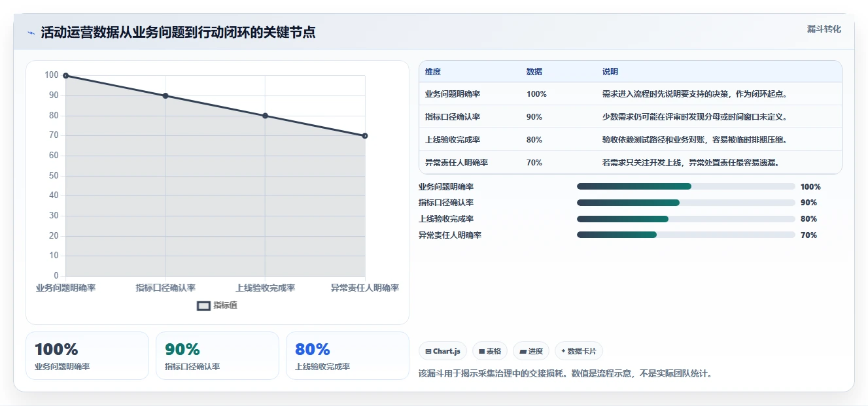Click the Chart.js chip
Image resolution: width=868 pixels, height=406 pixels.
coord(443,351)
